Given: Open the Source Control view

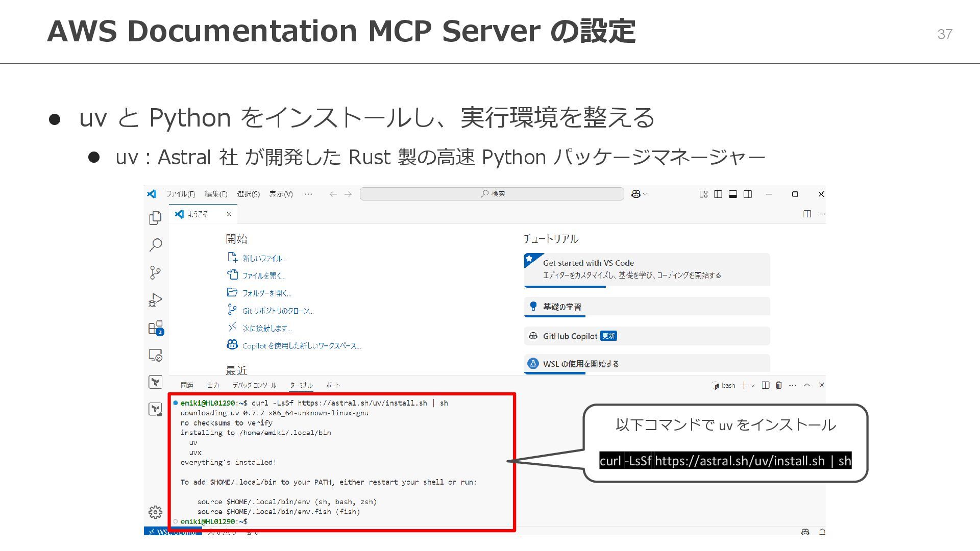Looking at the screenshot, I should tap(156, 272).
